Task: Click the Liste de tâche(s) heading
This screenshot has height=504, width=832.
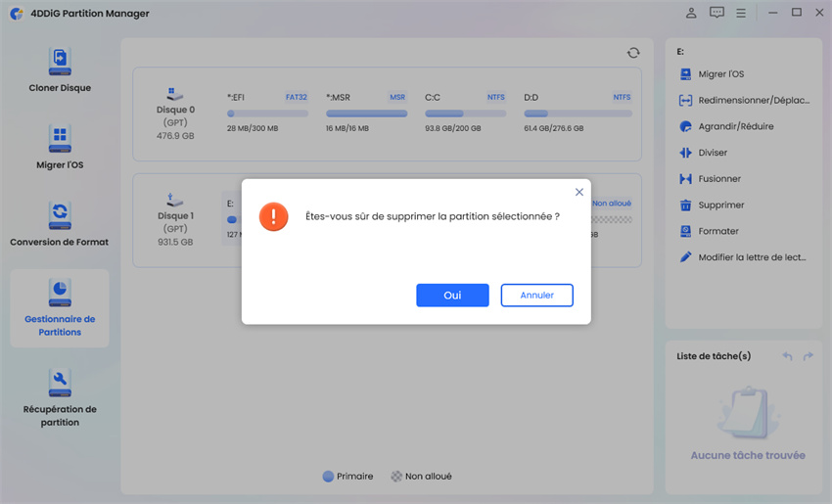Action: 714,356
